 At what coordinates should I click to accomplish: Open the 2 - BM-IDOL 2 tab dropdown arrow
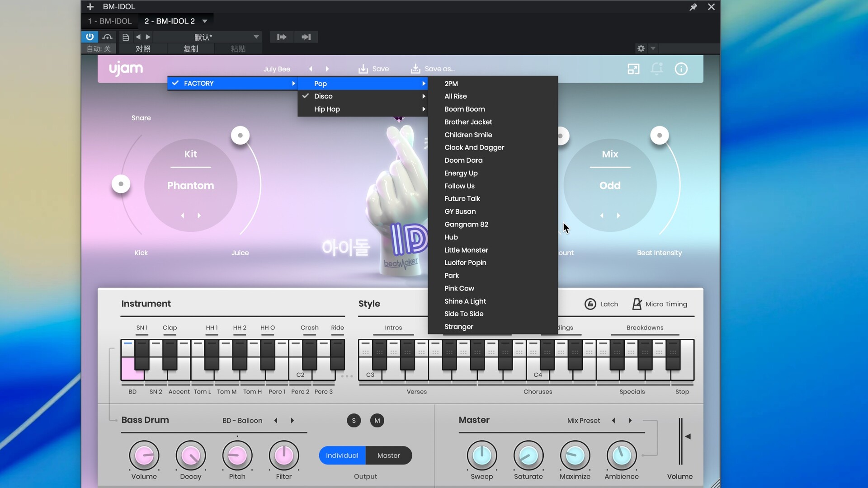click(205, 21)
